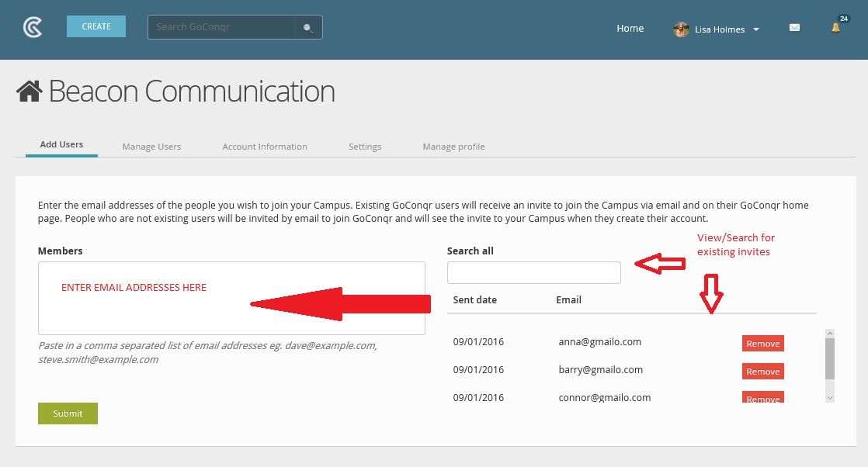Viewport: 868px width, 467px height.
Task: Open the messages envelope icon
Action: (x=794, y=28)
